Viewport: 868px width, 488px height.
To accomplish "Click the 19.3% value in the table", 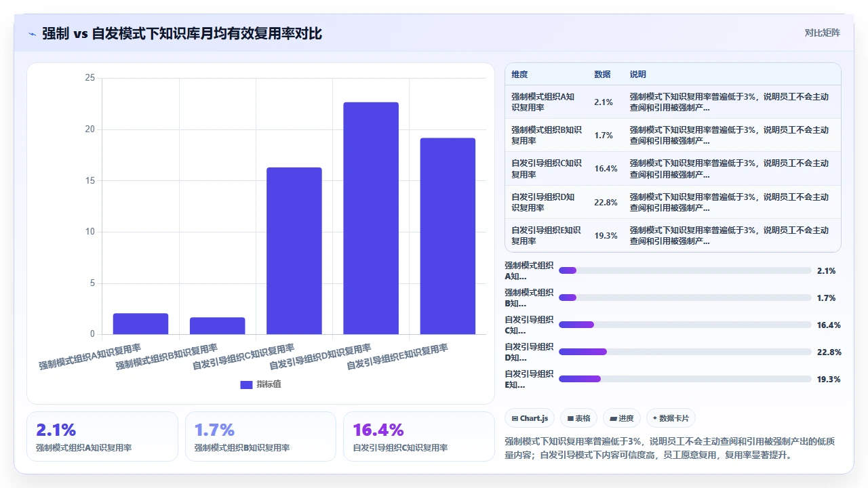I will pyautogui.click(x=606, y=235).
